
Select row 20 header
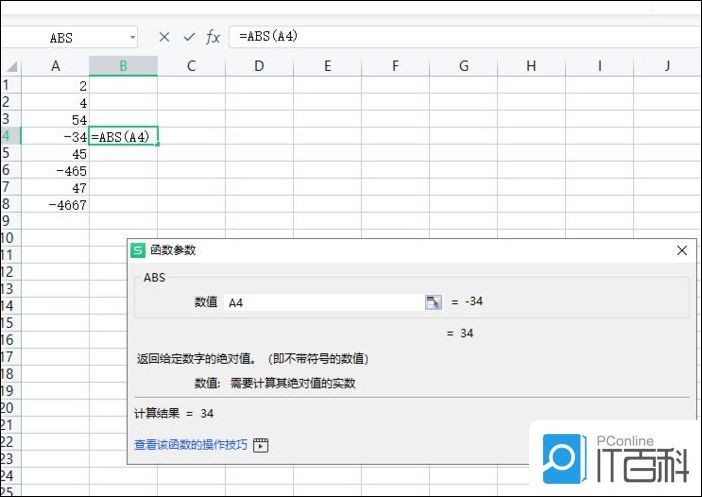pyautogui.click(x=11, y=408)
